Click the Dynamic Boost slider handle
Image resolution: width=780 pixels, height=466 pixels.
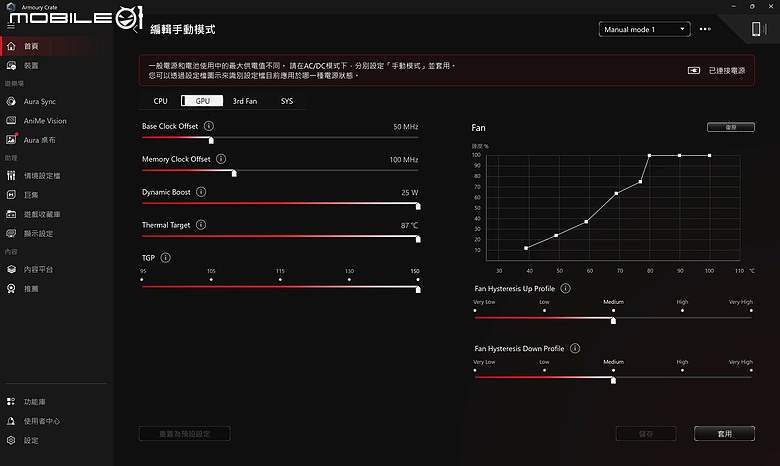[418, 206]
